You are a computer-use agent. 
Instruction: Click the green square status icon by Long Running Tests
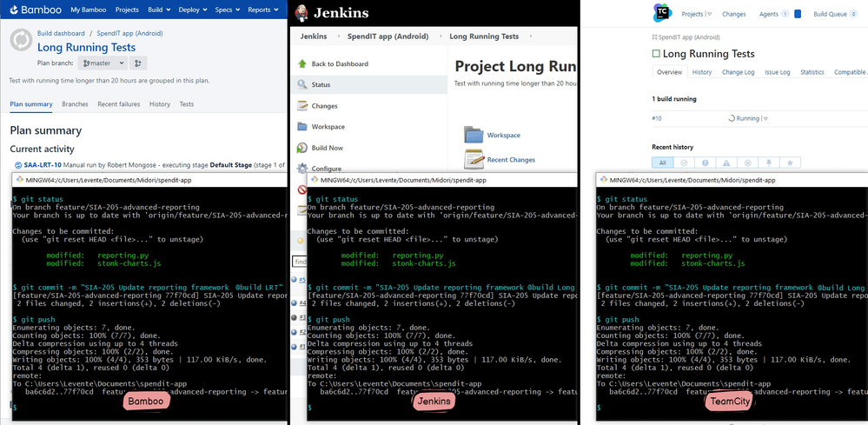tap(656, 54)
